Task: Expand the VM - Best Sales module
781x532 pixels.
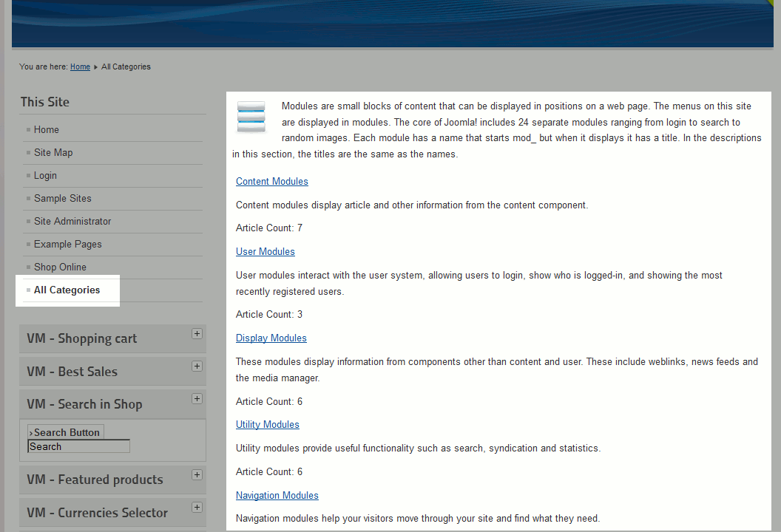Action: click(197, 366)
